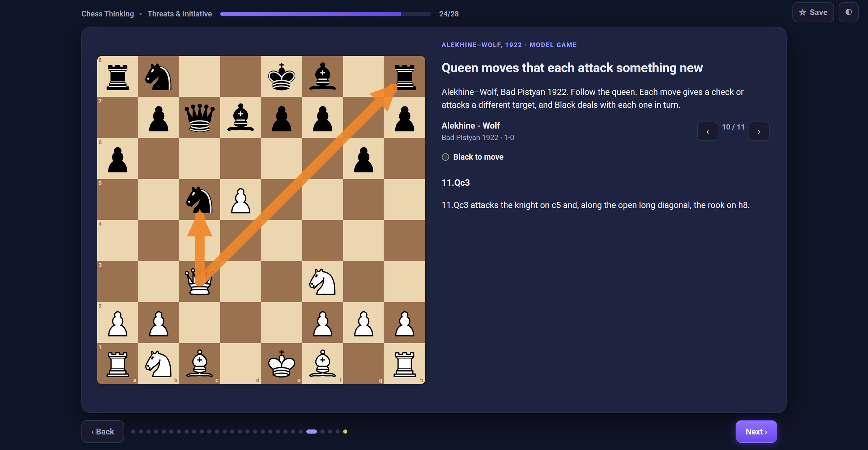Click the Save star button
This screenshot has height=450, width=868.
[813, 12]
